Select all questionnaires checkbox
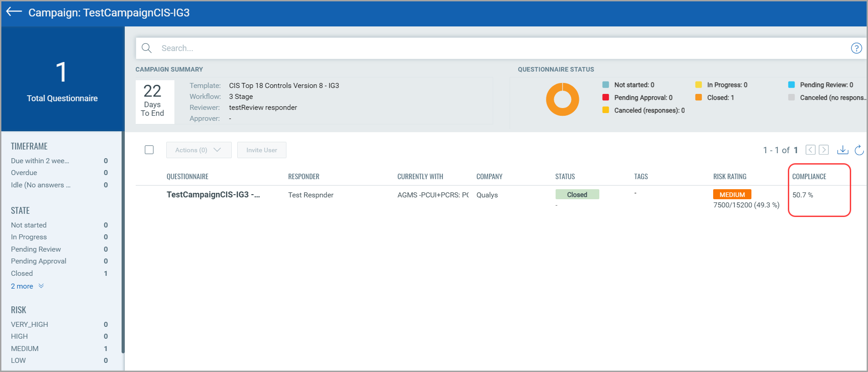 point(149,150)
